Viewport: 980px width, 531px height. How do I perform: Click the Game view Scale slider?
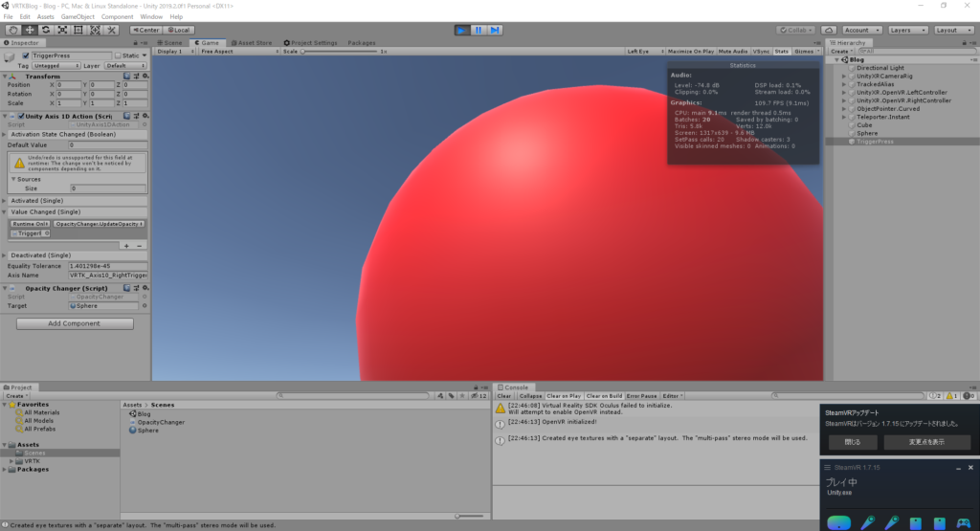[340, 52]
